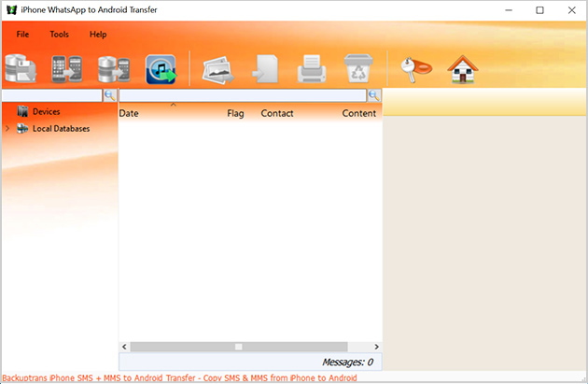Click the database-to-phone transfer toolbar icon

pyautogui.click(x=114, y=69)
